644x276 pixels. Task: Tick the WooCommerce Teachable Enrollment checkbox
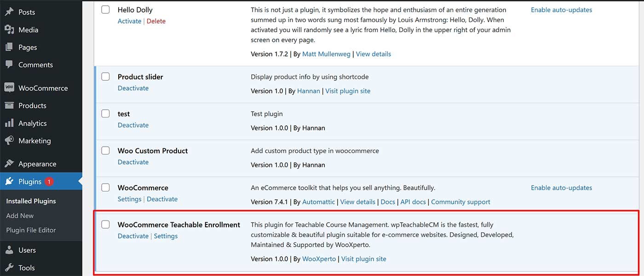106,225
